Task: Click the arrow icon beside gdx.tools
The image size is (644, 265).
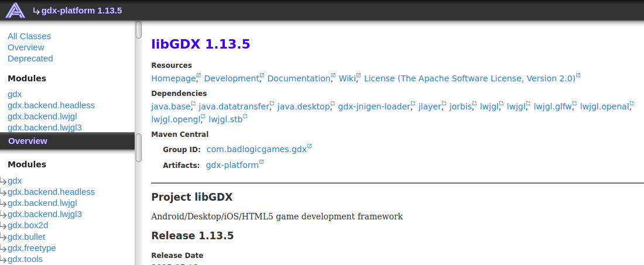Action: click(x=4, y=260)
